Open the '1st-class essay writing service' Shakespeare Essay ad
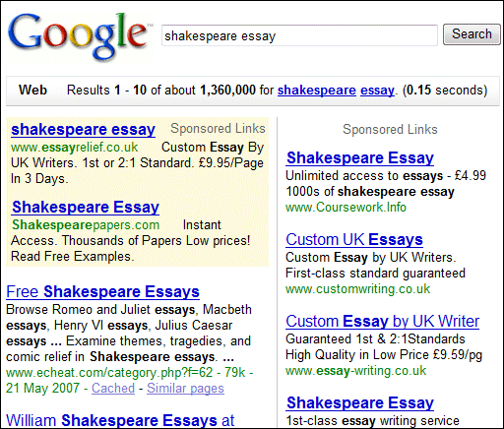 tap(360, 403)
